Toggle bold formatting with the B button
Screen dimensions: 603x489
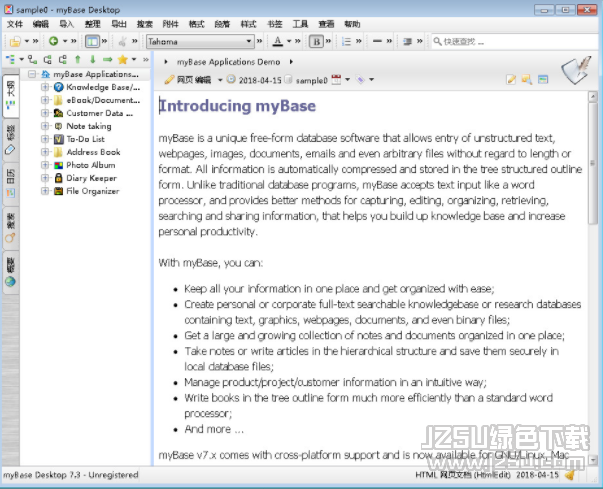316,41
